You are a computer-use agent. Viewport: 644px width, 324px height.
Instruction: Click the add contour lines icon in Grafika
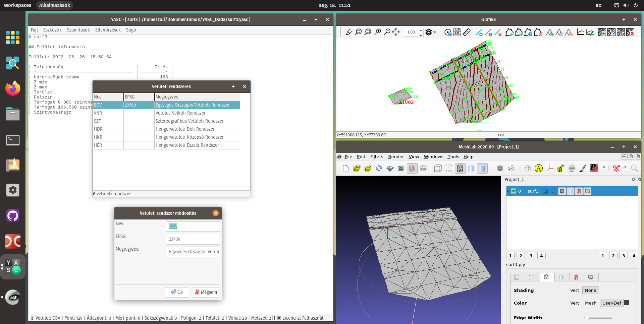tap(602, 32)
